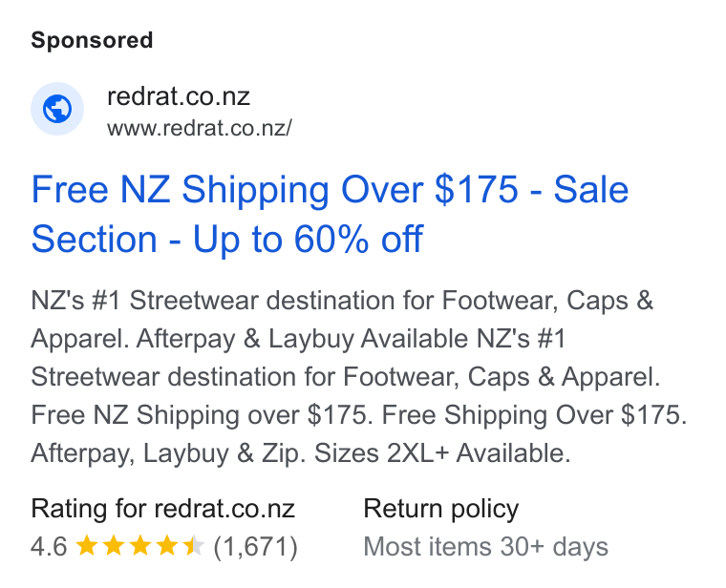
Task: Select the third gold rating star
Action: pos(139,546)
